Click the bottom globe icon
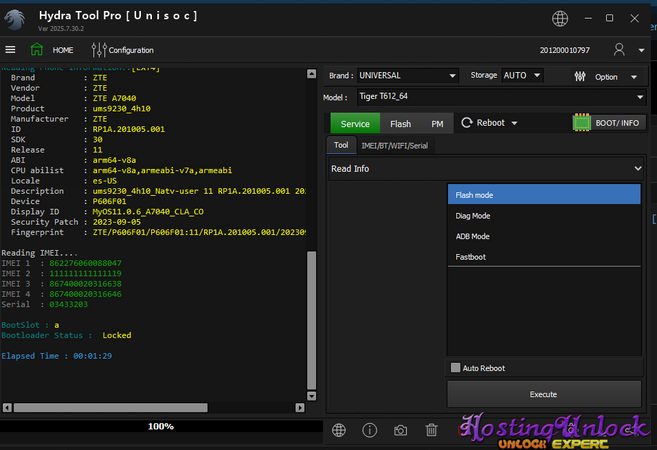 (339, 430)
